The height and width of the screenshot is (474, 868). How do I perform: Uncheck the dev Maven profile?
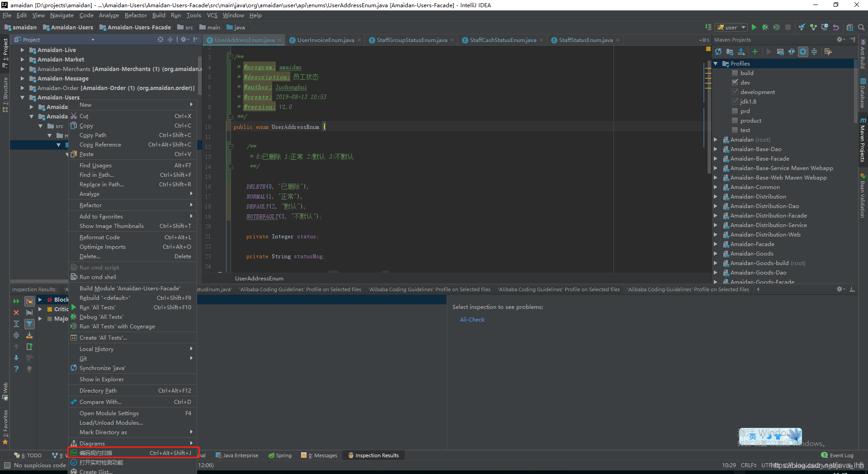point(735,82)
